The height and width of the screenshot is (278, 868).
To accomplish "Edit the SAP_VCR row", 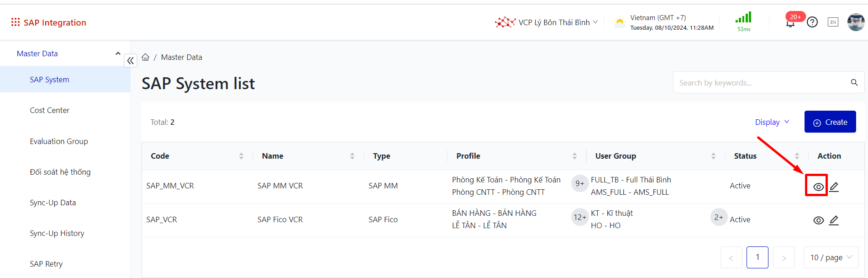I will pos(834,220).
